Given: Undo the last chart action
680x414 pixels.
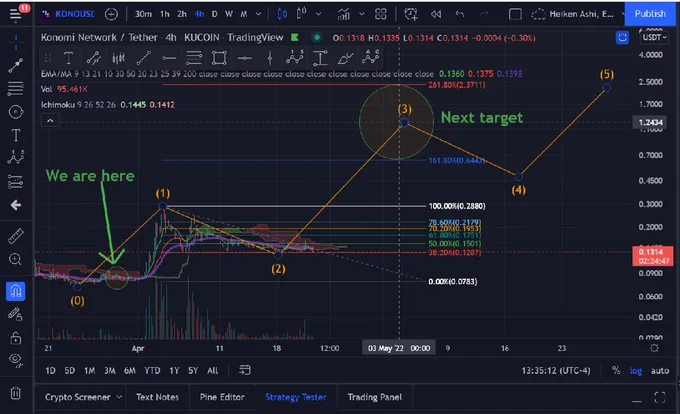Looking at the screenshot, I should tap(460, 14).
